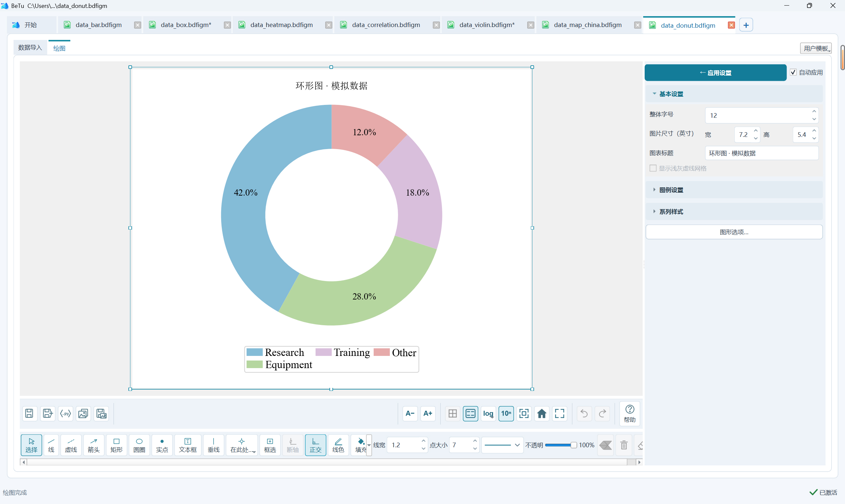This screenshot has height=504, width=845.
Task: Select the 文本框 text box tool
Action: pos(187,445)
